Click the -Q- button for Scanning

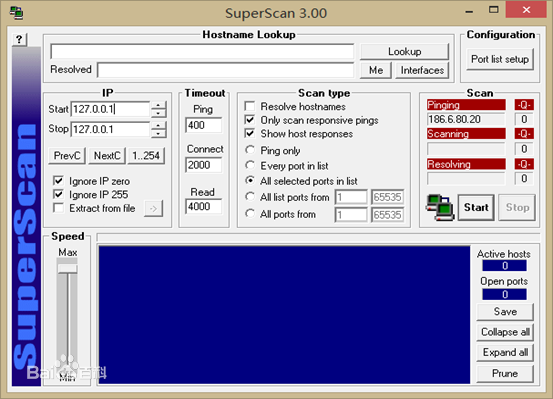tap(524, 134)
